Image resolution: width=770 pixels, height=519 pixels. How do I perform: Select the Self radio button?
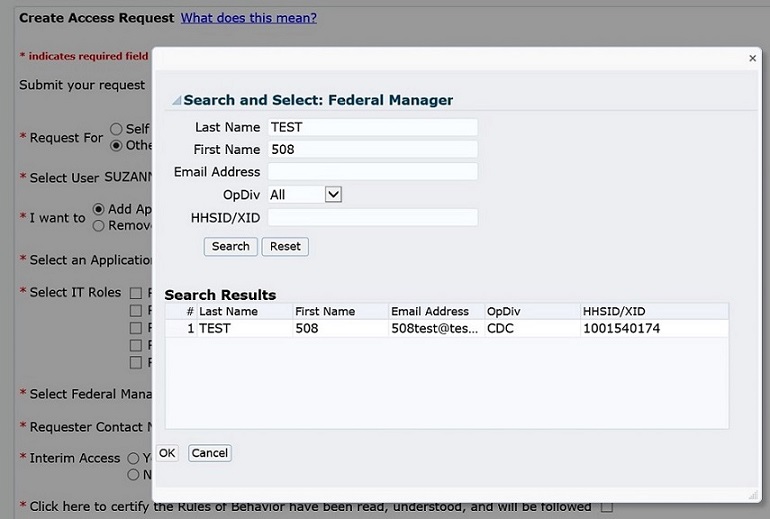pos(117,128)
